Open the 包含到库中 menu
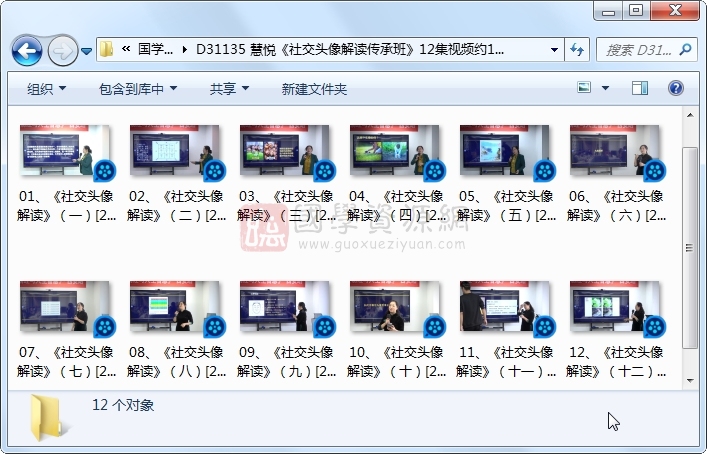The image size is (707, 454). pos(138,89)
